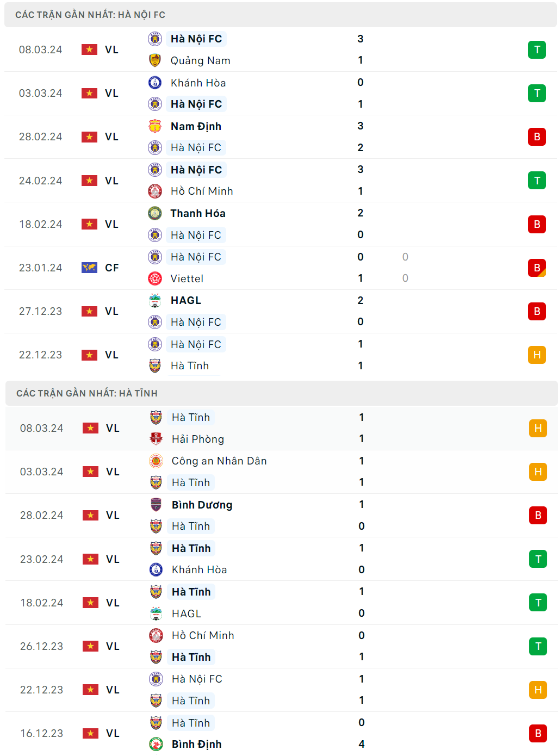Open the HAGL team link on 27.12.23
The height and width of the screenshot is (756, 559).
pos(186,300)
